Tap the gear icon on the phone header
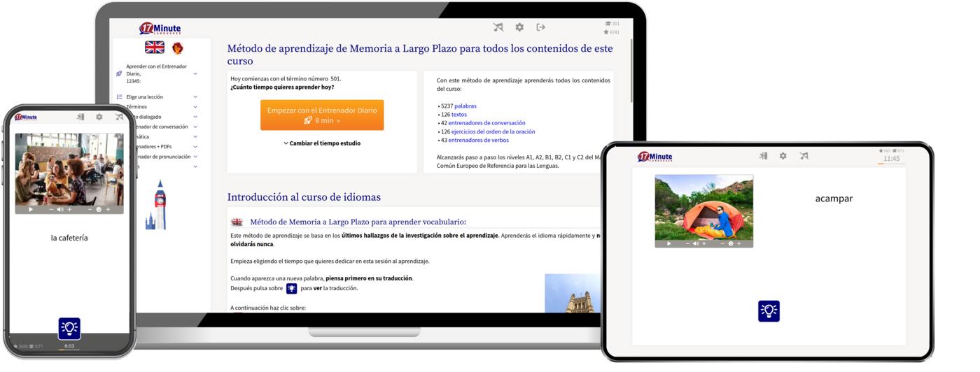Screen dimensions: 980x372 [x=99, y=117]
